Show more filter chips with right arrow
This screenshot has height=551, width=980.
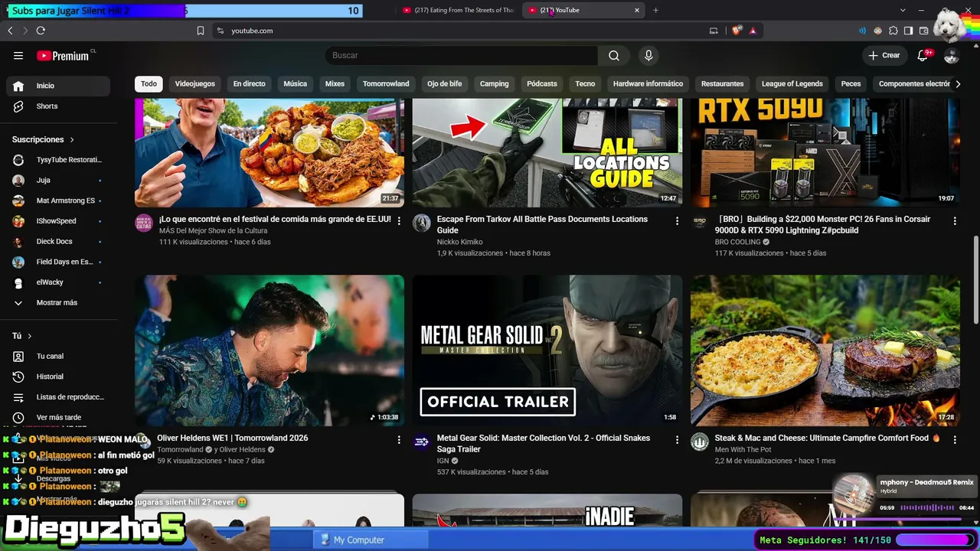pos(957,84)
